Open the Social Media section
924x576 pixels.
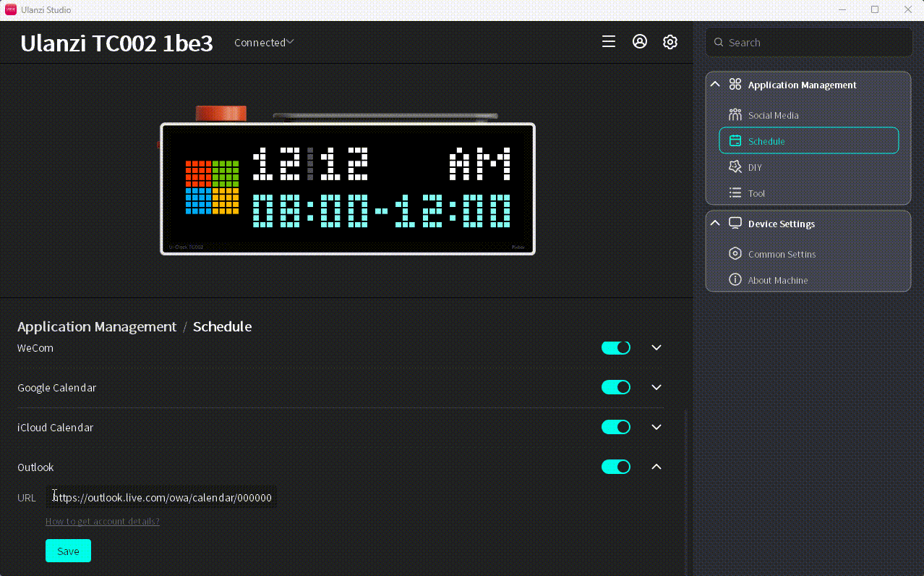pos(809,115)
